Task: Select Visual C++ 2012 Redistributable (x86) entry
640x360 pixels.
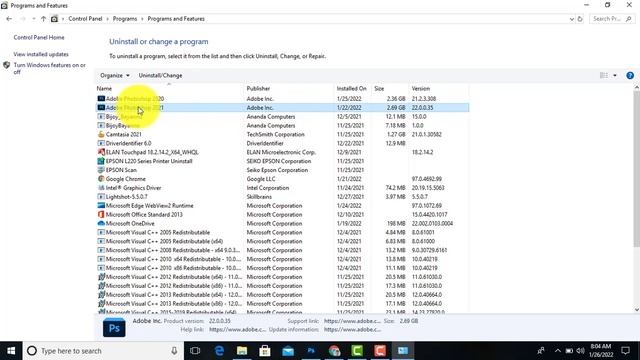Action: click(173, 286)
